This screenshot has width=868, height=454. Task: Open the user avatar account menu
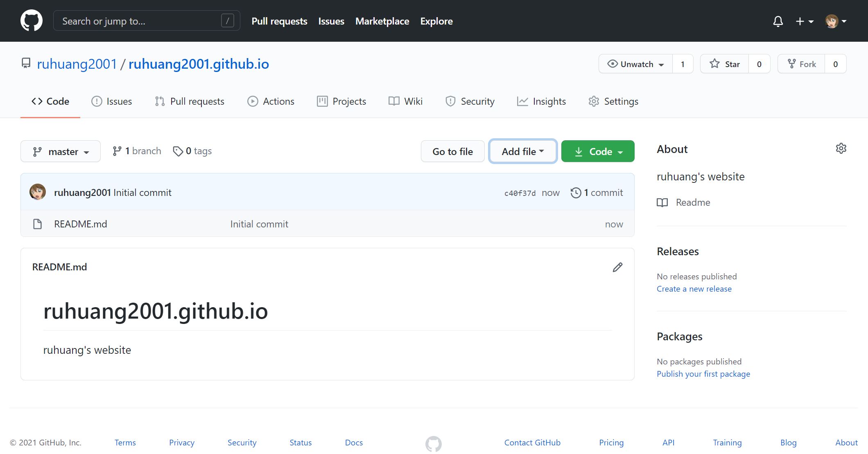pos(836,21)
